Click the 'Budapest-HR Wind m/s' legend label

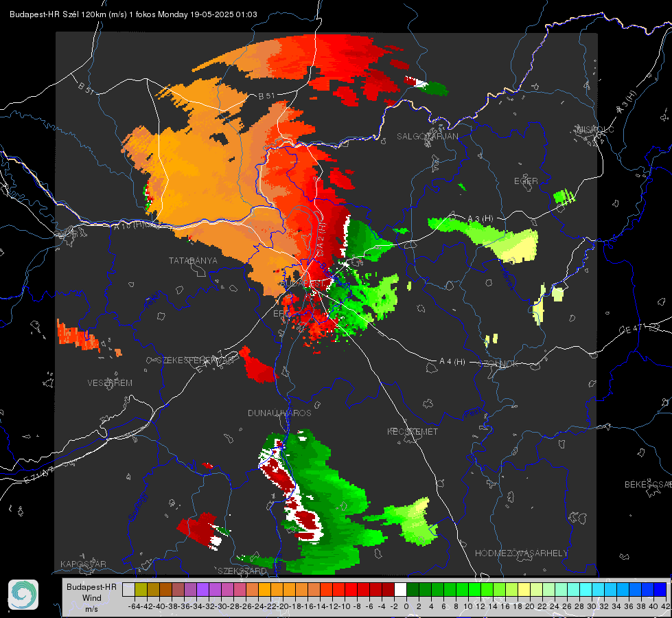[x=92, y=598]
